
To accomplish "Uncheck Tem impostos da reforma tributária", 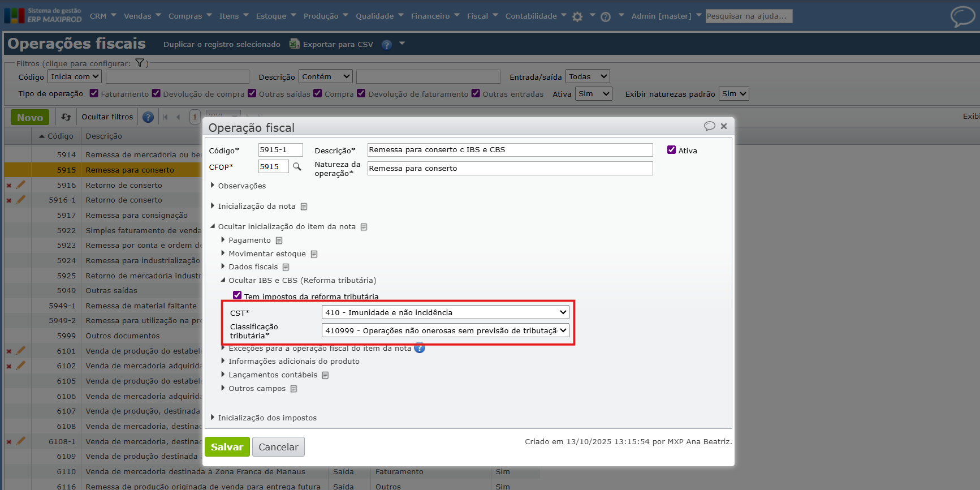I will 238,295.
